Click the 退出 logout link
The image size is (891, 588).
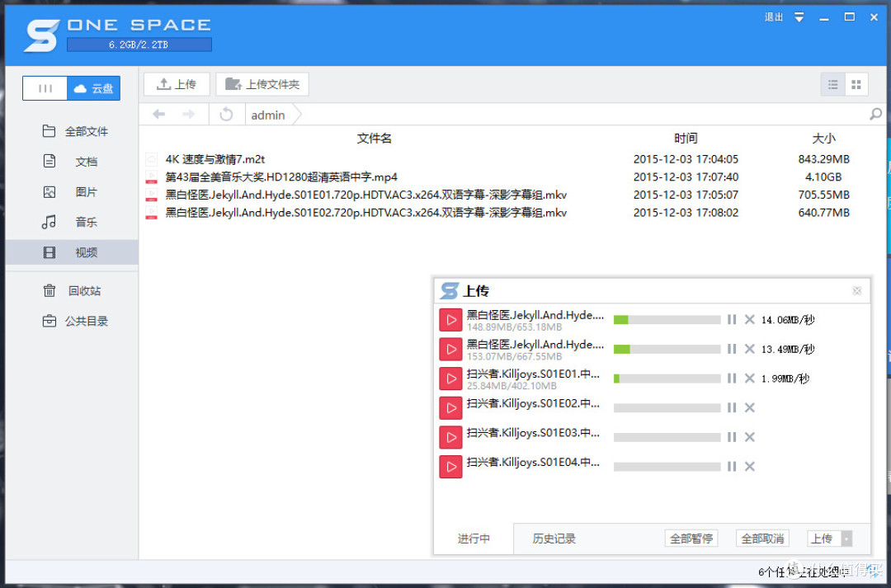[774, 17]
